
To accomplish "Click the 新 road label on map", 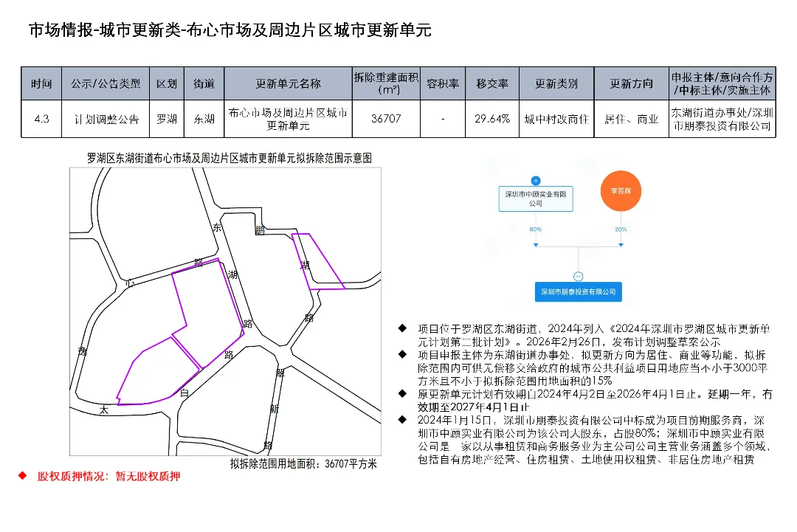I will click(275, 409).
